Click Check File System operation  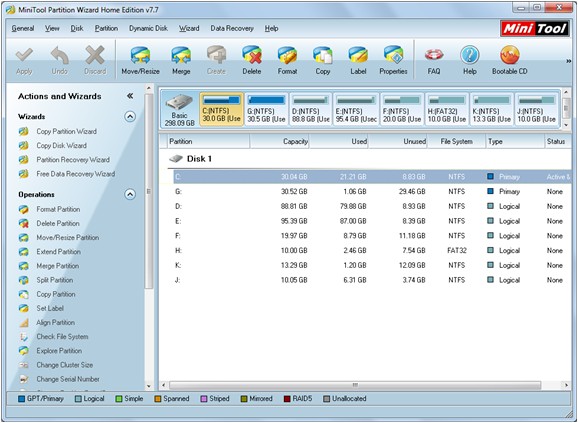pos(62,336)
